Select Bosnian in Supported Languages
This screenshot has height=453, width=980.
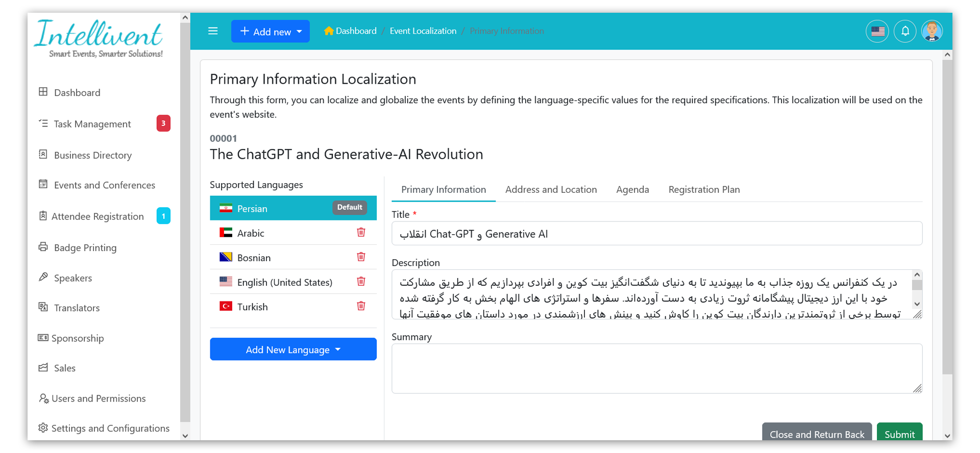point(293,257)
